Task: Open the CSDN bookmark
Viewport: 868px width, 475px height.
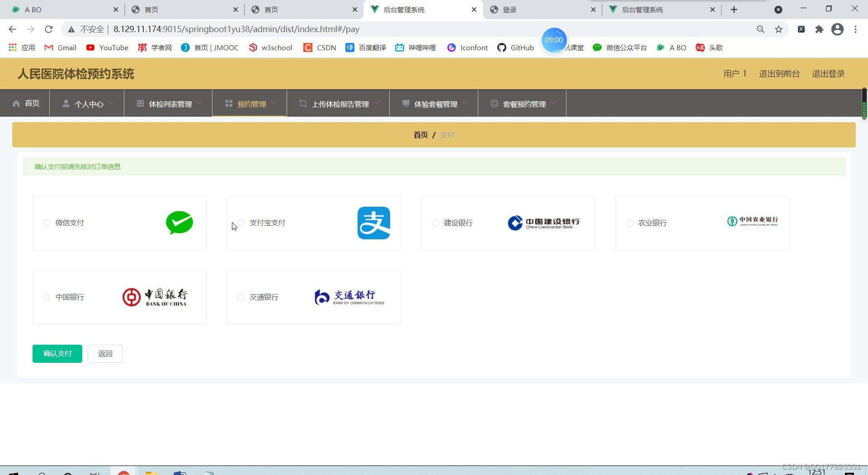Action: [x=320, y=47]
